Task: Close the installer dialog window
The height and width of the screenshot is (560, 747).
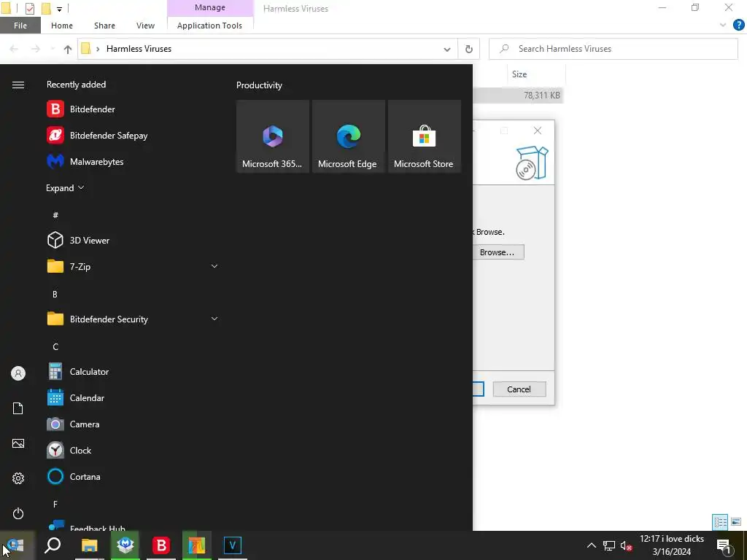Action: (538, 131)
